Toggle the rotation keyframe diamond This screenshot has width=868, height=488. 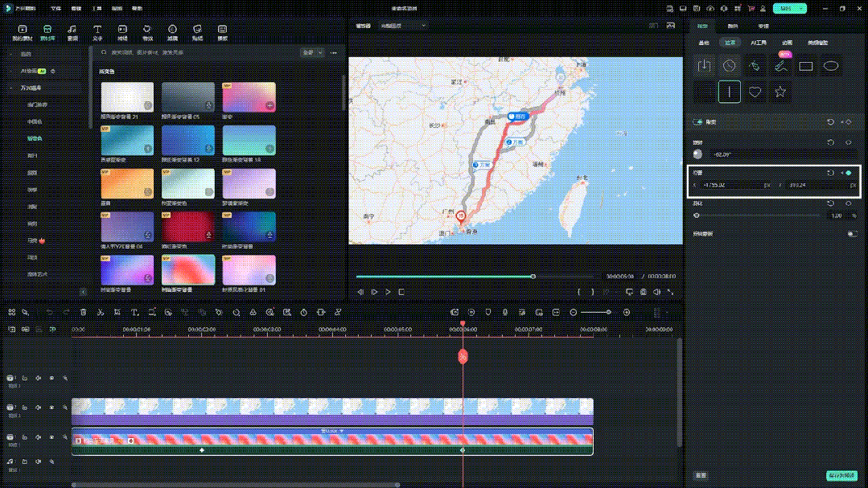pos(849,143)
